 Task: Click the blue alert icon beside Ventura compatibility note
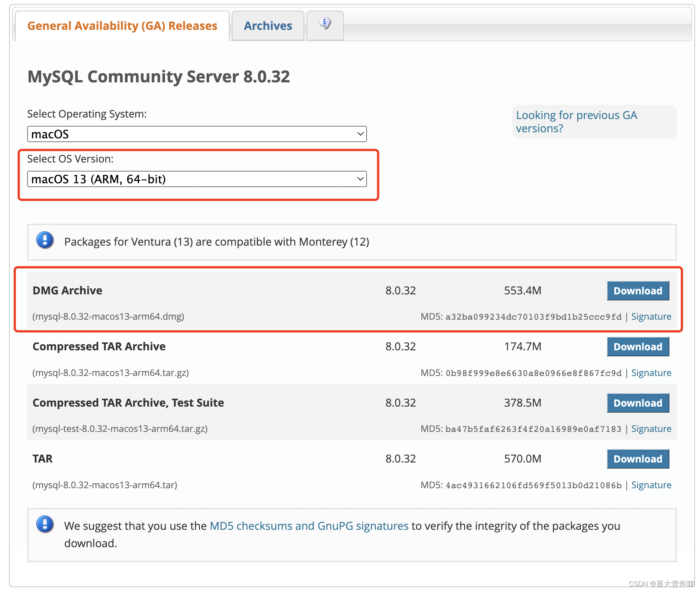pyautogui.click(x=45, y=240)
